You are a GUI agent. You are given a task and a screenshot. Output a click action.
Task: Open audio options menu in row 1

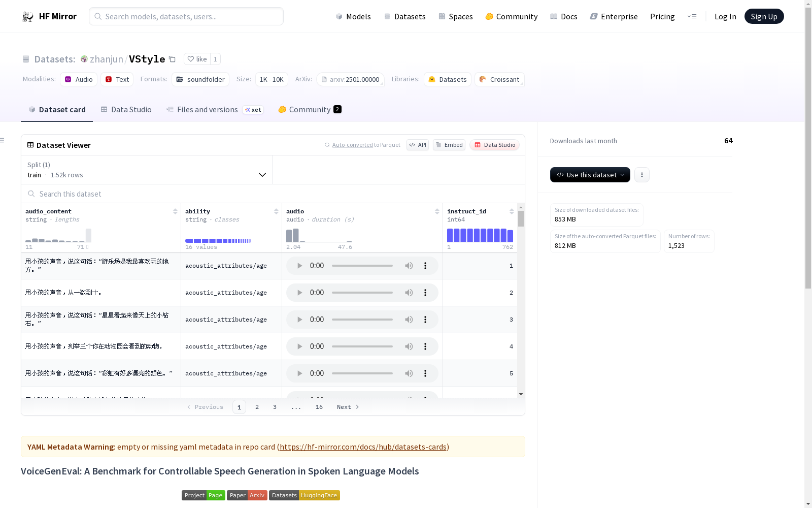425,266
